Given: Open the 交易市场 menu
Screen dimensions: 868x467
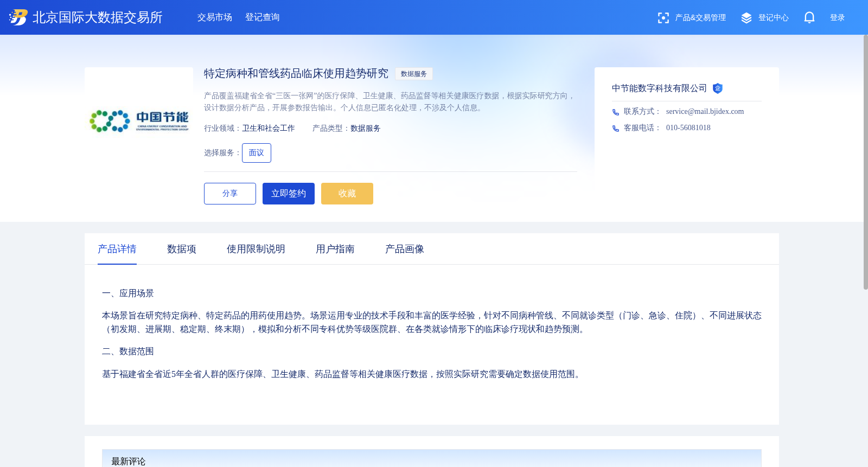Looking at the screenshot, I should (x=215, y=17).
